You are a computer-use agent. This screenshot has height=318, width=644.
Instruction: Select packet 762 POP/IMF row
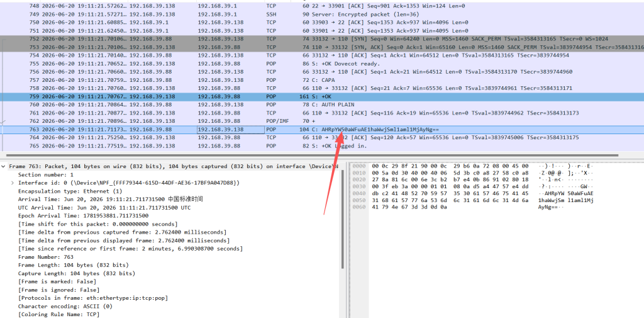322,122
